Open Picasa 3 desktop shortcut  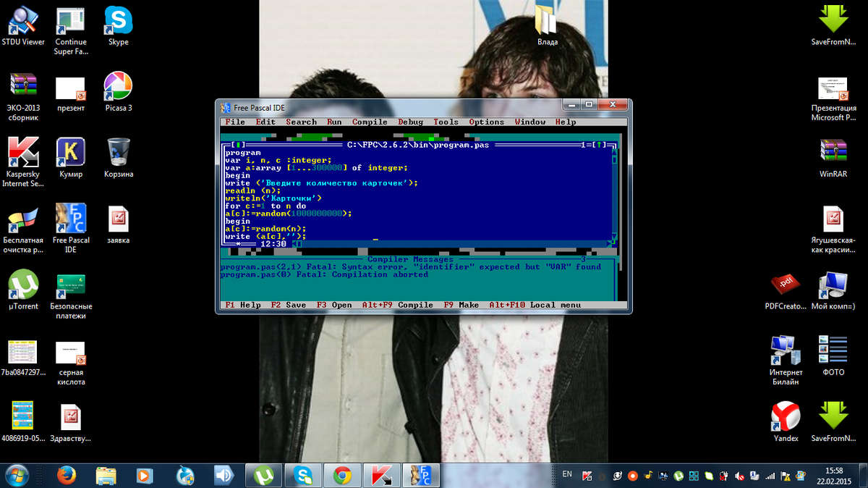tap(118, 93)
